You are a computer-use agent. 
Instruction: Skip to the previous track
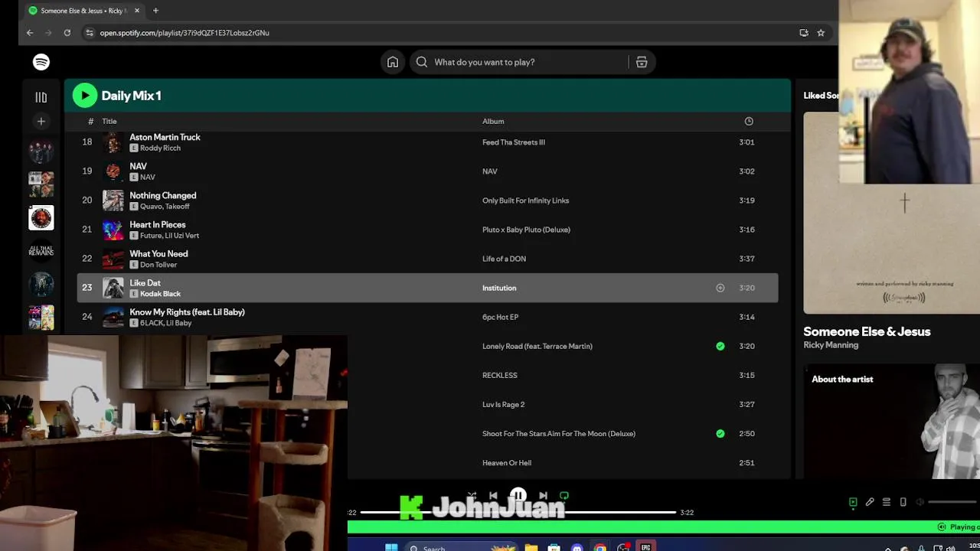[494, 496]
